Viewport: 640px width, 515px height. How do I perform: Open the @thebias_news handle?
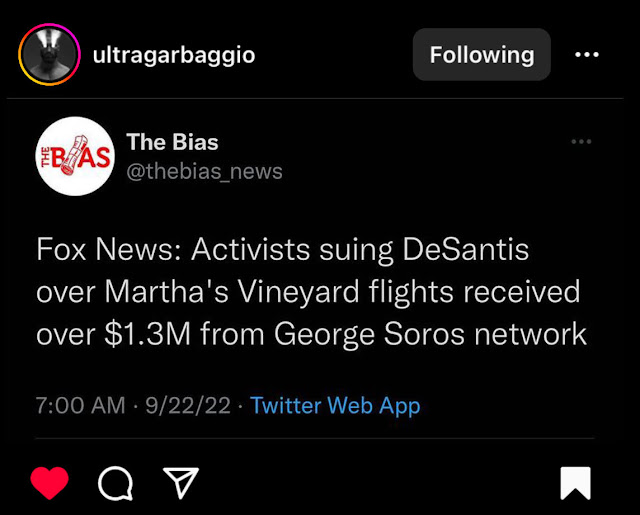pos(204,171)
